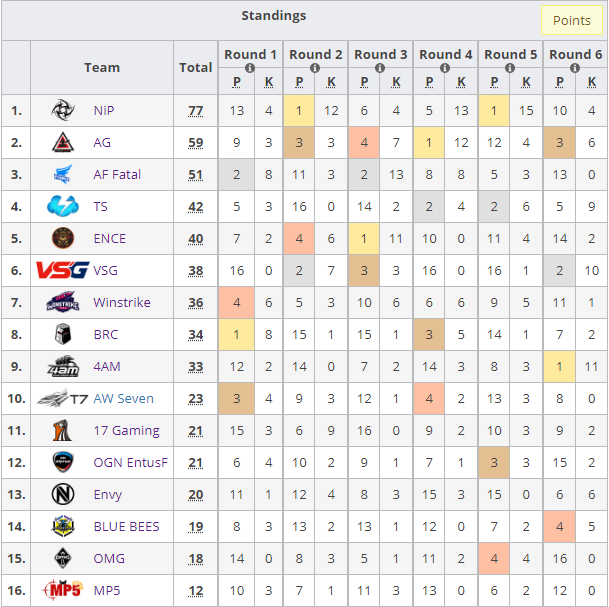Click the MP5 red logo
Image resolution: width=609 pixels, height=607 pixels.
click(63, 590)
